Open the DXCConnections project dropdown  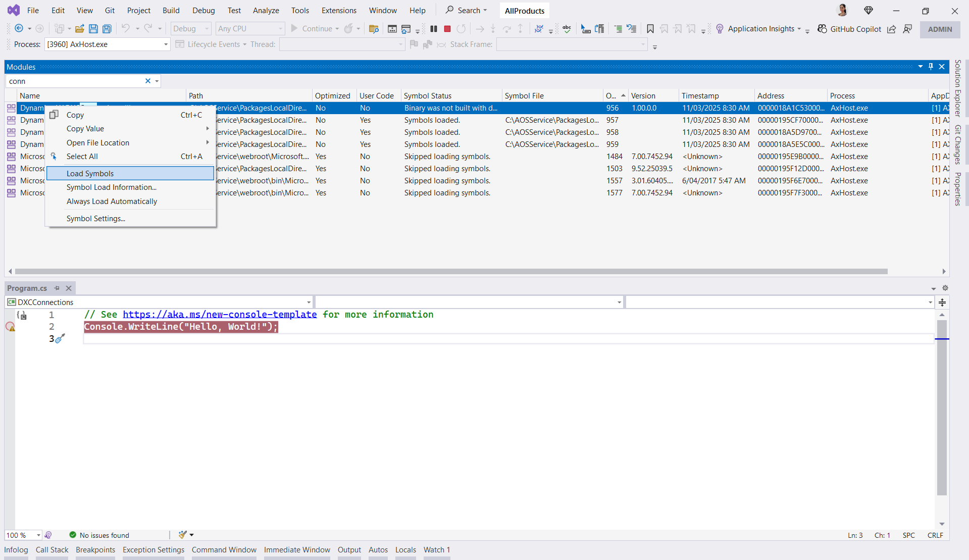coord(159,302)
